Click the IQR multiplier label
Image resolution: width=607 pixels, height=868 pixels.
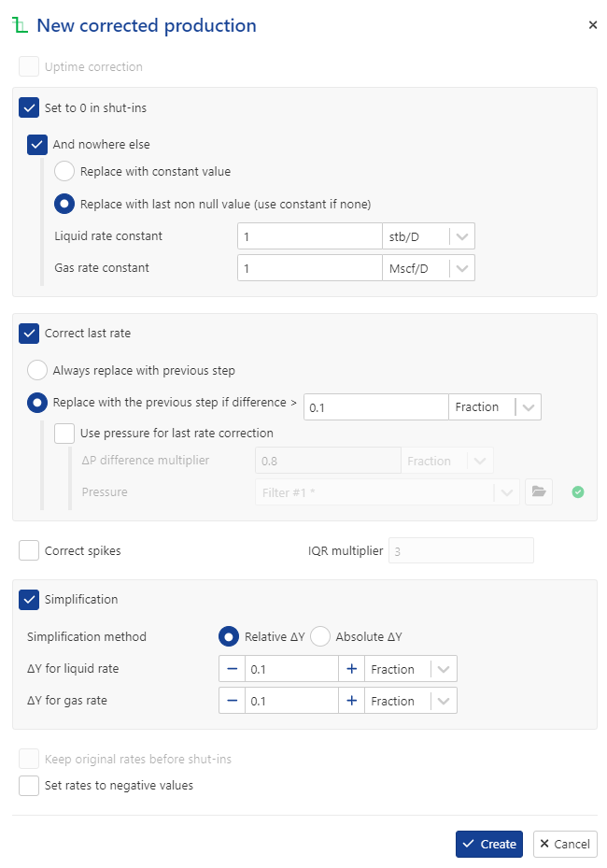(x=346, y=551)
